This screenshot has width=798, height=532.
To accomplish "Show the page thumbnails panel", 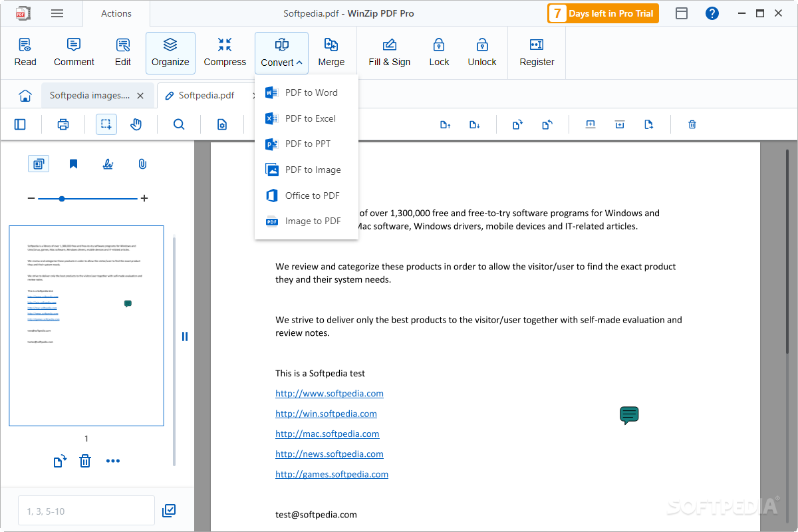I will pos(39,164).
